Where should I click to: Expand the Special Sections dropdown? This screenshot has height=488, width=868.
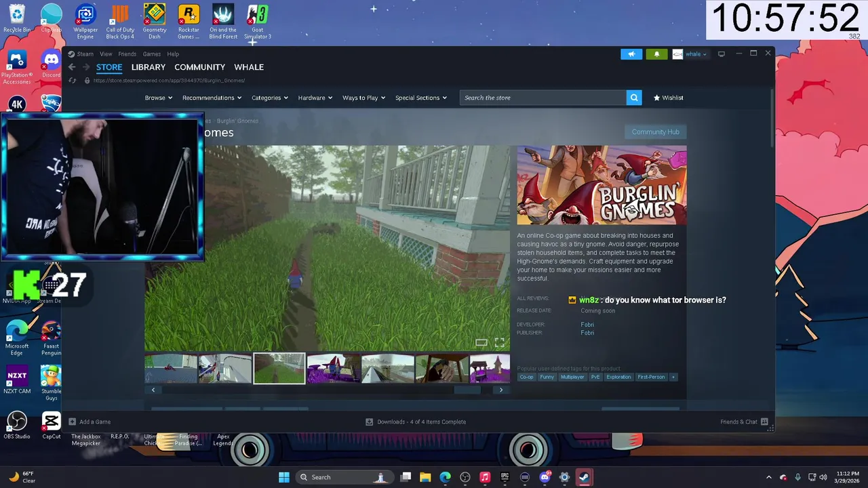pyautogui.click(x=421, y=98)
